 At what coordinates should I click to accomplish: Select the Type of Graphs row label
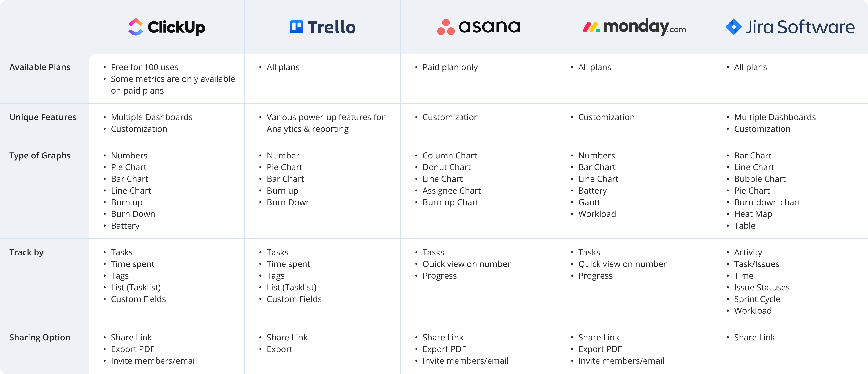pyautogui.click(x=40, y=155)
